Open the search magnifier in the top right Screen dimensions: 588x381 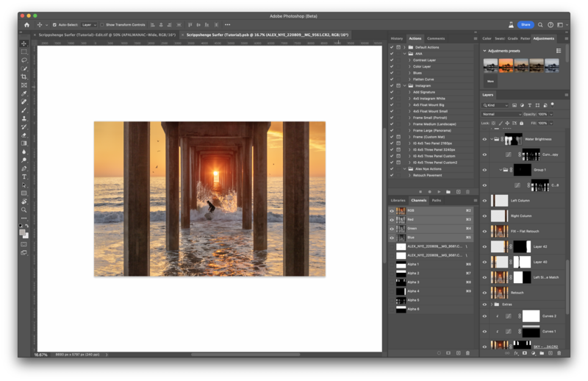point(540,25)
